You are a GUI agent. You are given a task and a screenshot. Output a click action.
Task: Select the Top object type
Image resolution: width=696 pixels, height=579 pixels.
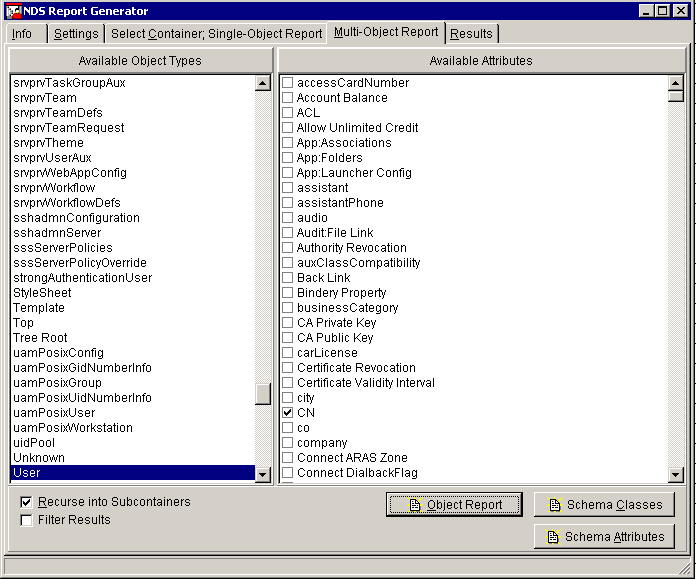133,322
